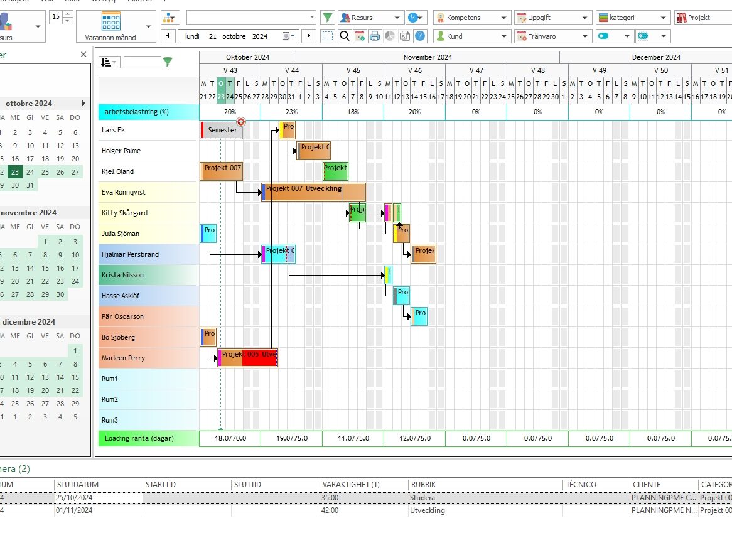The width and height of the screenshot is (732, 560).
Task: Expand the Varannan månad view dropdown arrow
Action: [x=148, y=26]
